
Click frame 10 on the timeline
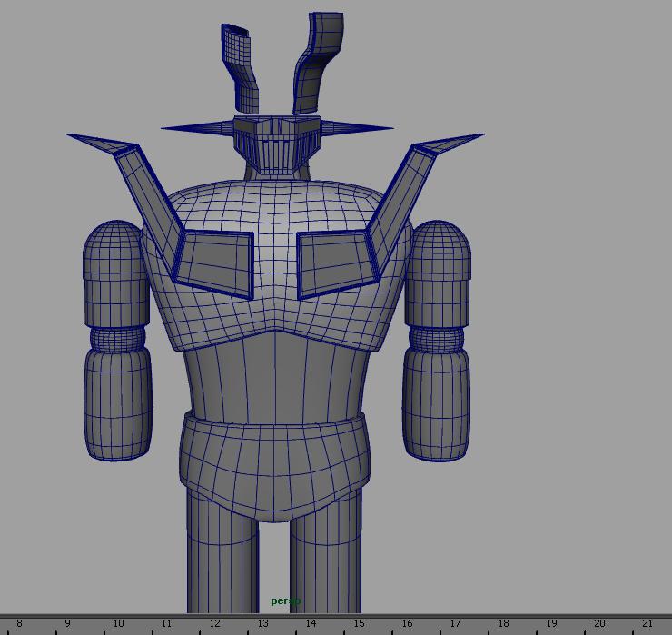click(118, 623)
